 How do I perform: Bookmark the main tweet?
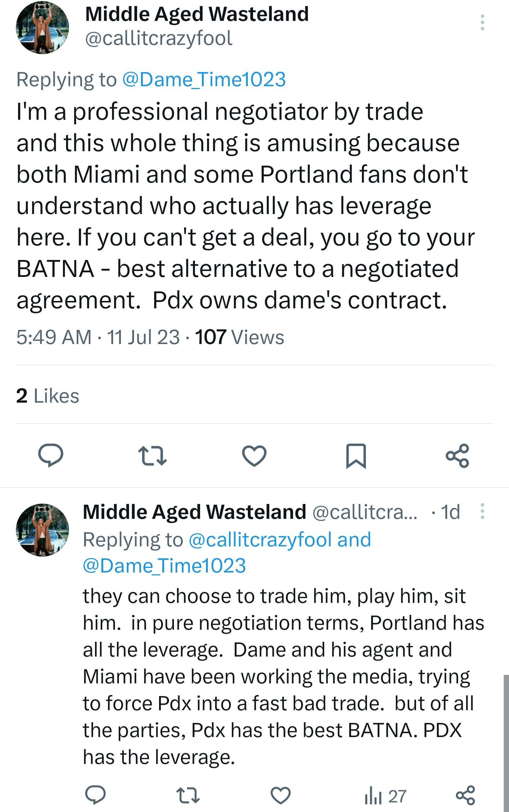pos(356,456)
